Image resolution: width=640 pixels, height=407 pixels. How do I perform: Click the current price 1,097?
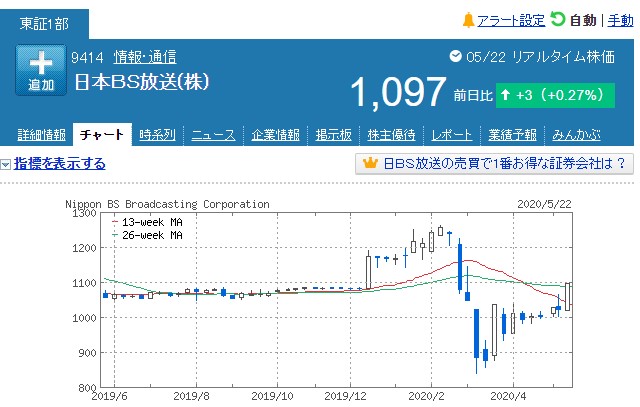pos(398,93)
